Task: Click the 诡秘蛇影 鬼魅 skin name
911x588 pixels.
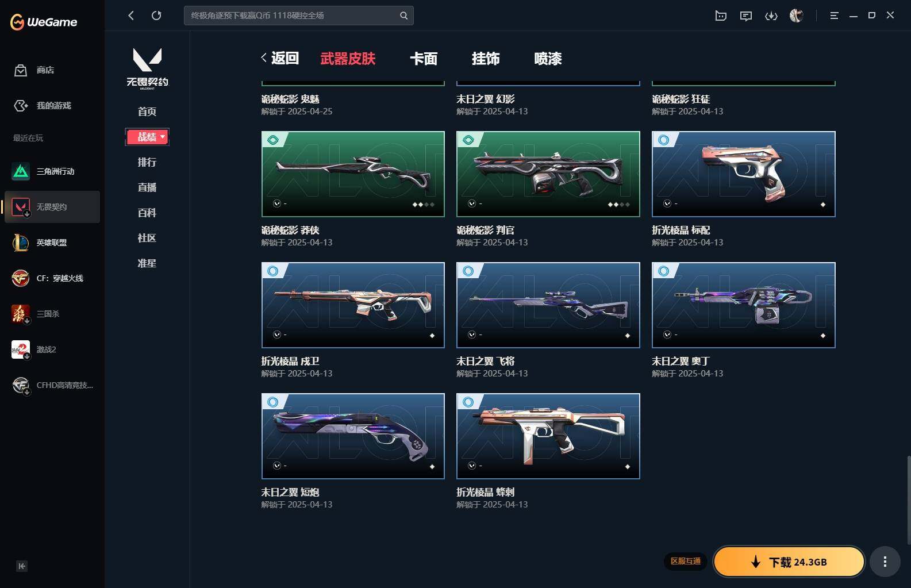Action: pos(290,99)
